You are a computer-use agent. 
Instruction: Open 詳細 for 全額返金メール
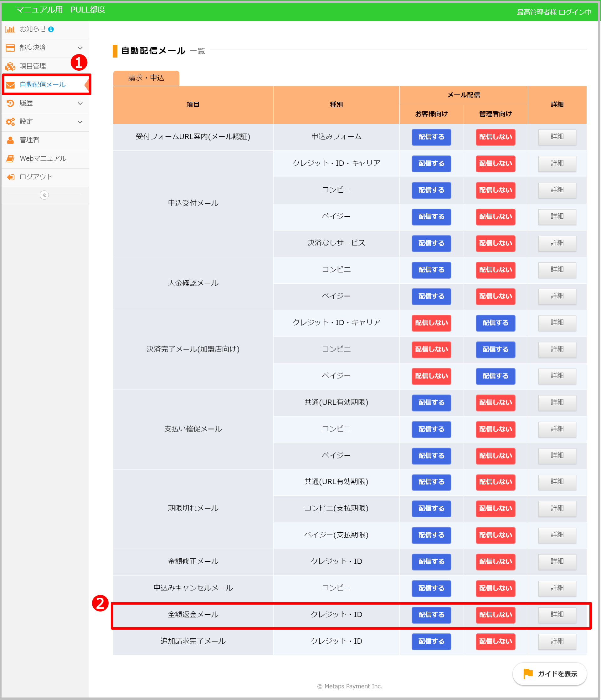[x=557, y=615]
